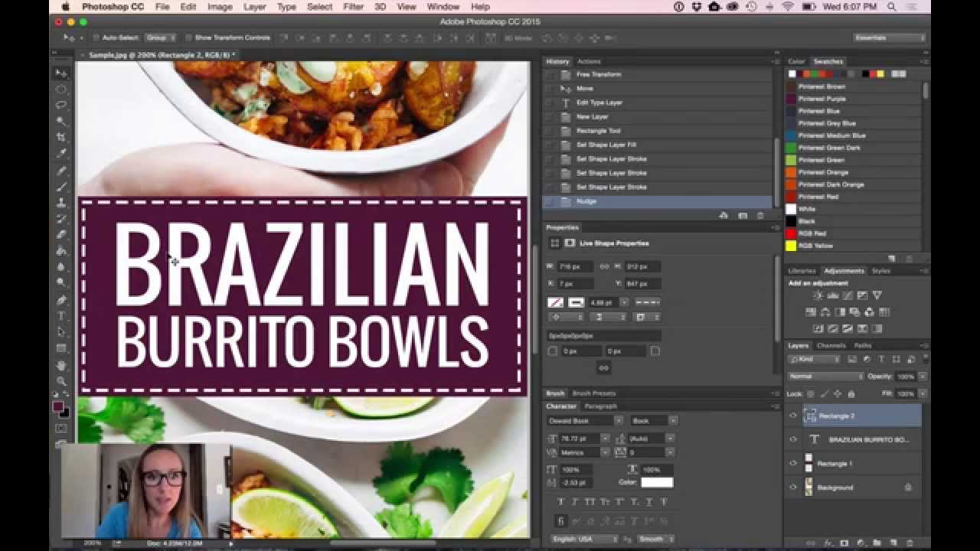Open the font size dropdown in Character

point(605,439)
